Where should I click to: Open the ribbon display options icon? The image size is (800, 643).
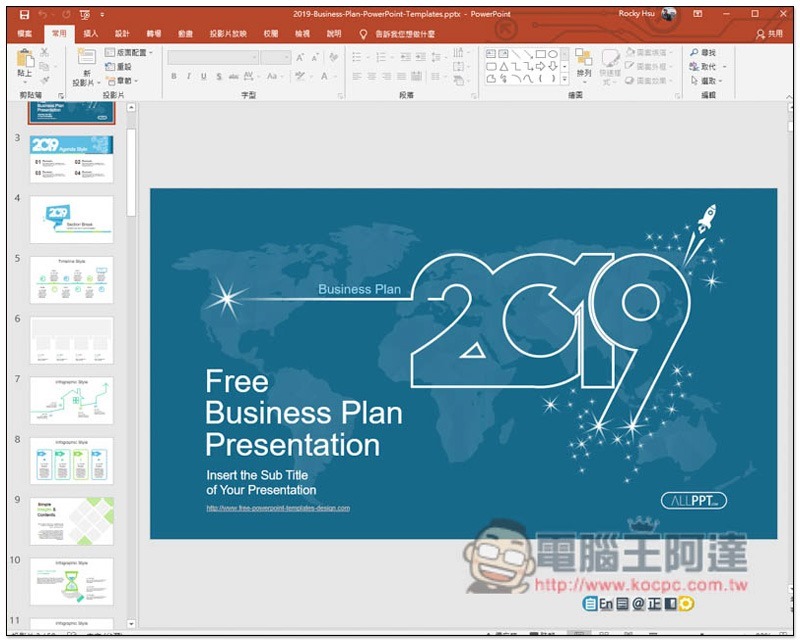pos(697,14)
